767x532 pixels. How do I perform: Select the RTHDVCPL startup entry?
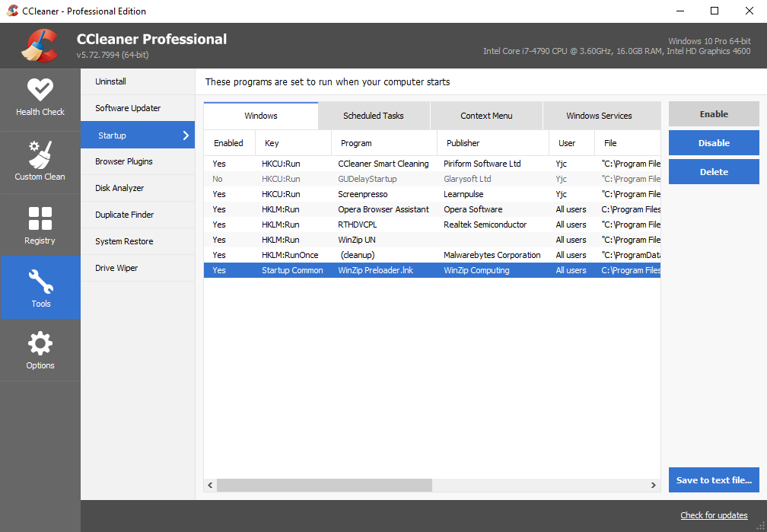click(432, 225)
